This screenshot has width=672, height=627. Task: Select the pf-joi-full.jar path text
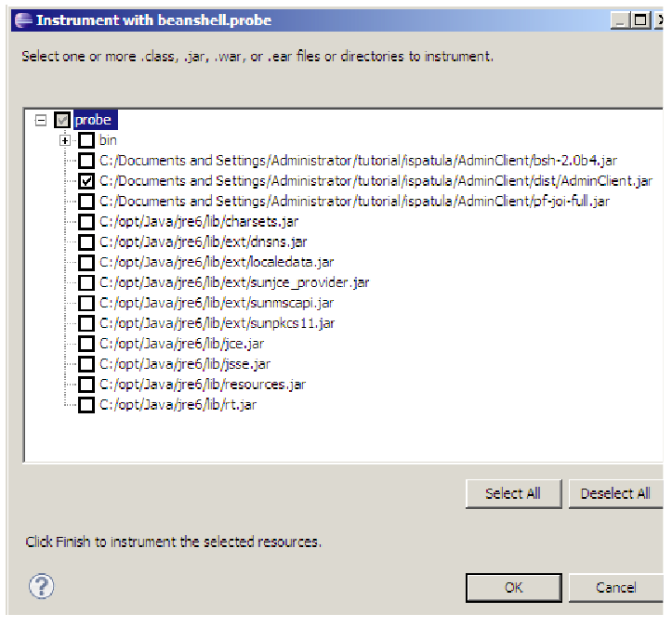pos(354,202)
